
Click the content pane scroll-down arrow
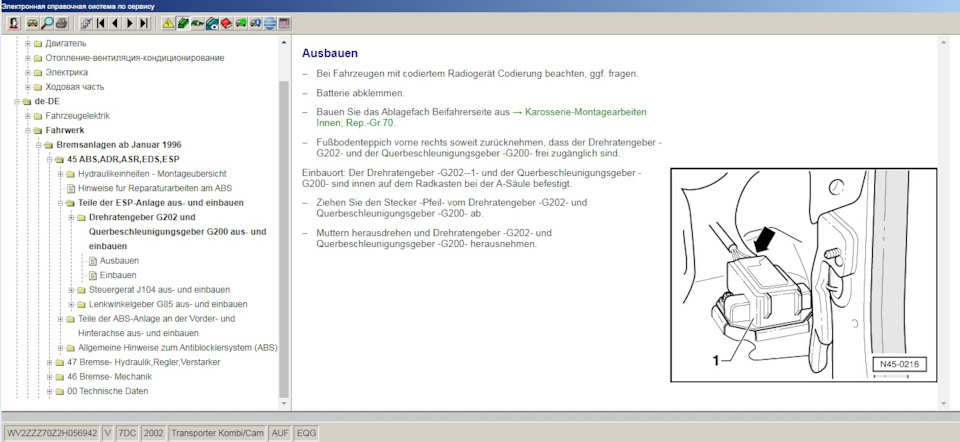coord(943,404)
